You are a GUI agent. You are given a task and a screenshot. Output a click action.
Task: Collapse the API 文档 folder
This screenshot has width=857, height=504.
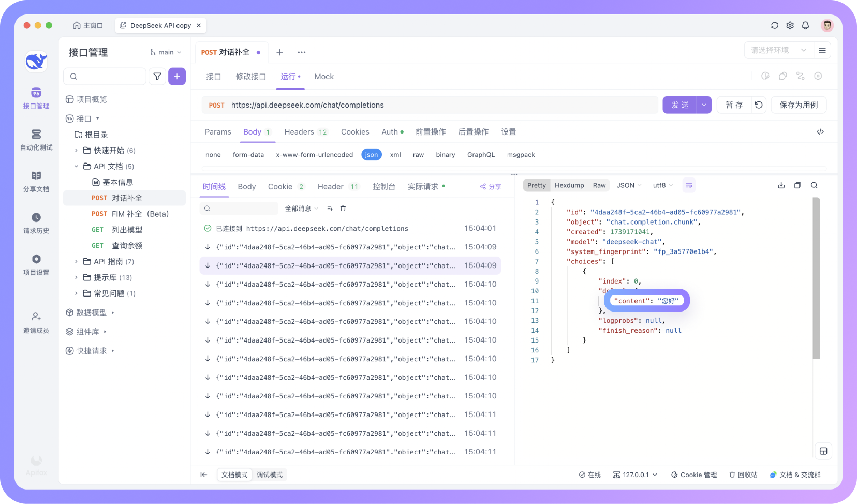(x=76, y=166)
